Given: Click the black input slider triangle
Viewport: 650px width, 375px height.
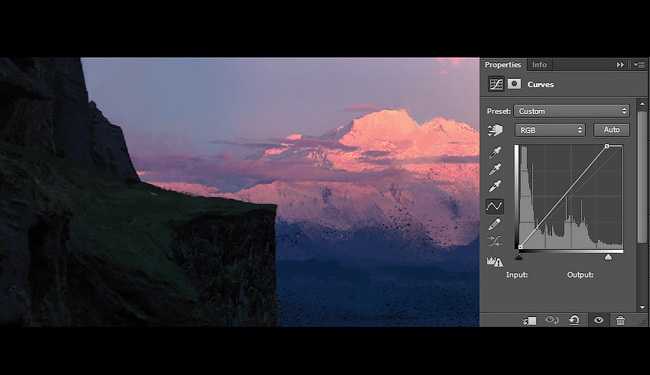Looking at the screenshot, I should (519, 257).
